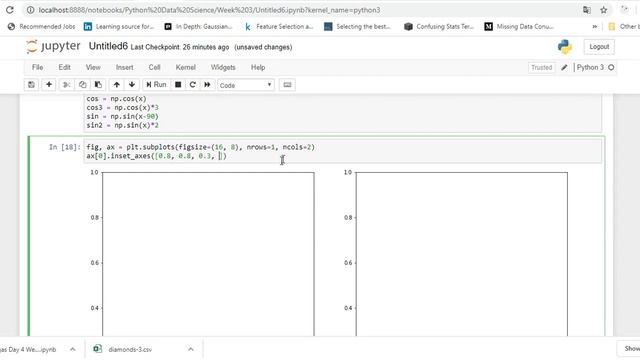This screenshot has width=640, height=360.
Task: Click the Jupyter logo
Action: pos(53,47)
